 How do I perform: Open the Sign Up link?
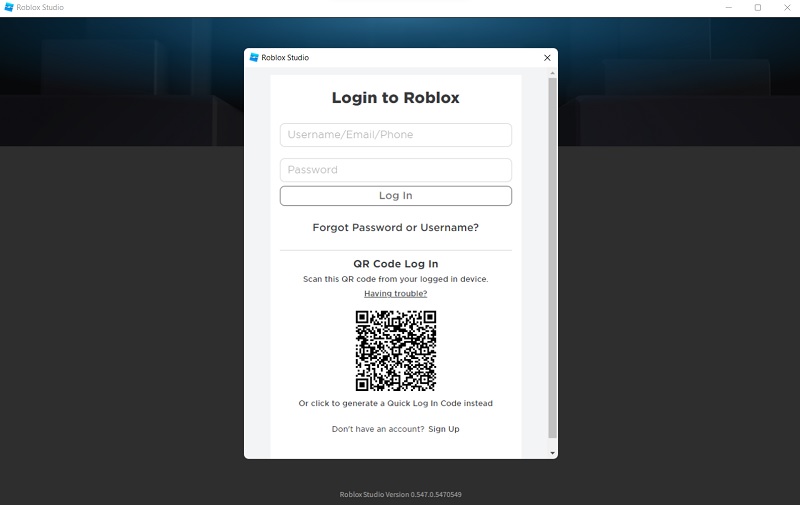coord(444,429)
